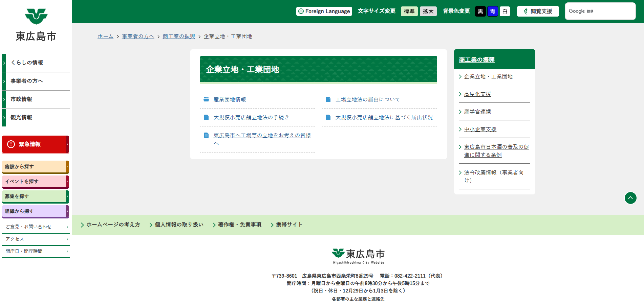
Task: Click the round scroll-to-top arrow button
Action: pos(630,198)
